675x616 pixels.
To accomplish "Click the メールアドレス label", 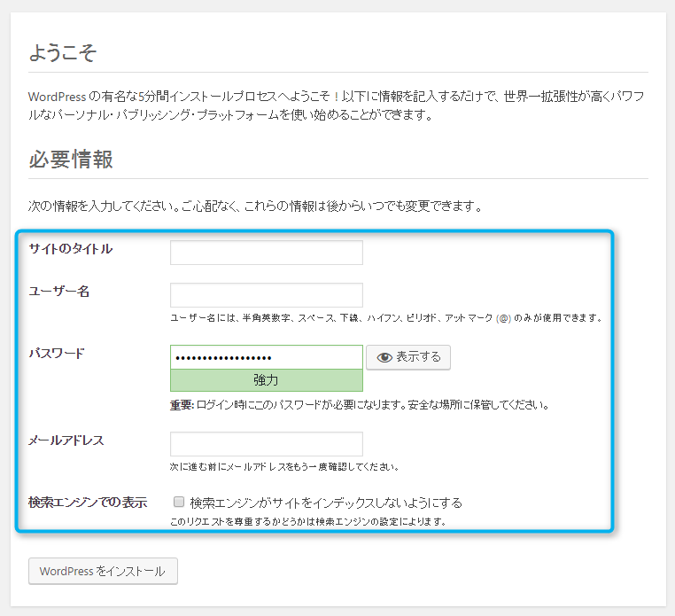I will [66, 441].
